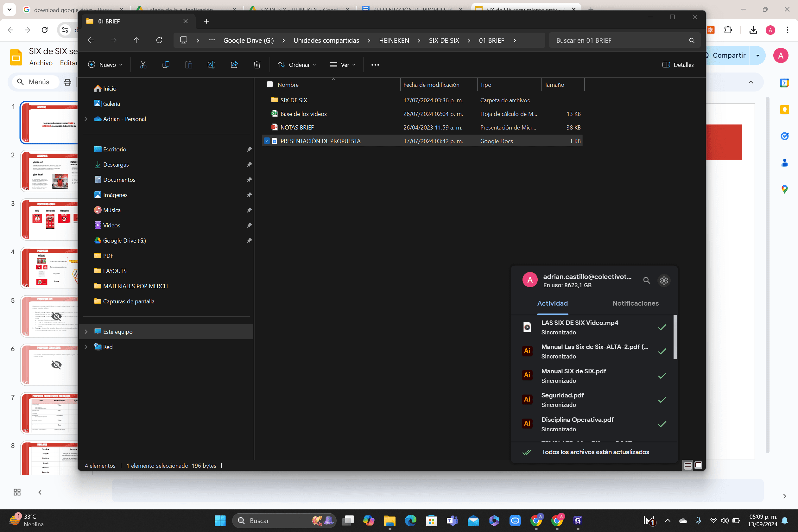Screen dimensions: 798x532
Task: Click the Drive activity list scrollbar
Action: coord(675,337)
